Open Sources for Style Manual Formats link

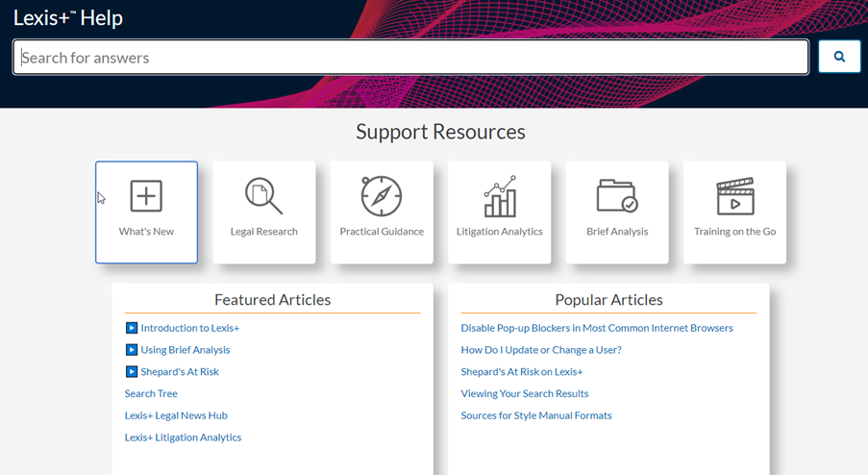pos(536,415)
